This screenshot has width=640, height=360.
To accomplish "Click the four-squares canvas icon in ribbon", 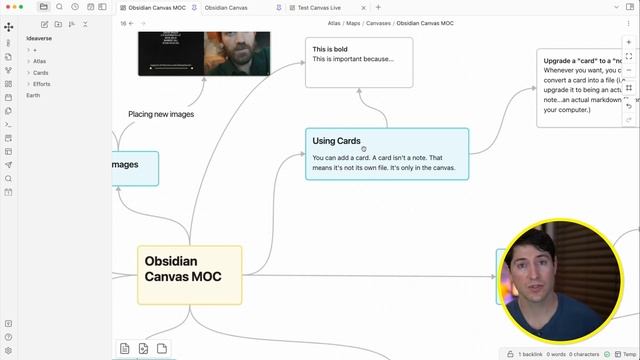I will [8, 84].
